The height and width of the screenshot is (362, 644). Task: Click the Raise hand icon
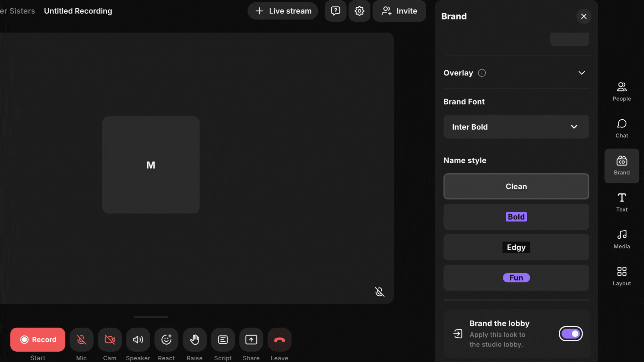195,340
